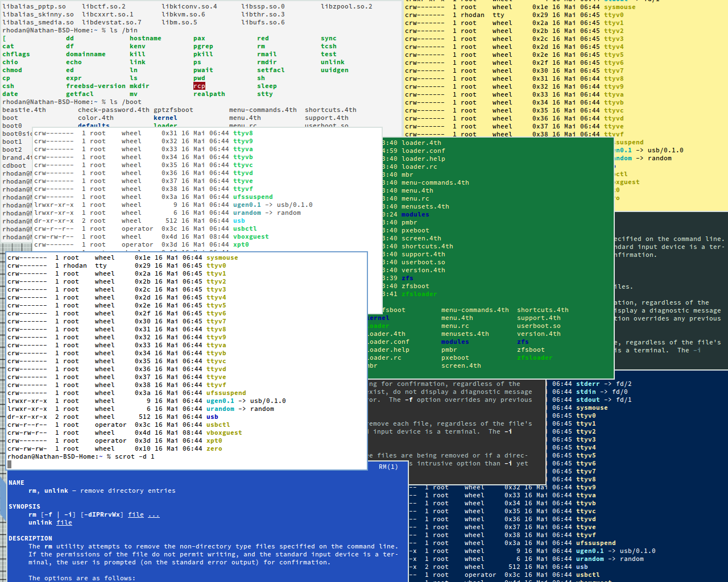This screenshot has height=582, width=728.
Task: Click the NAME heading in man page
Action: pyautogui.click(x=16, y=483)
